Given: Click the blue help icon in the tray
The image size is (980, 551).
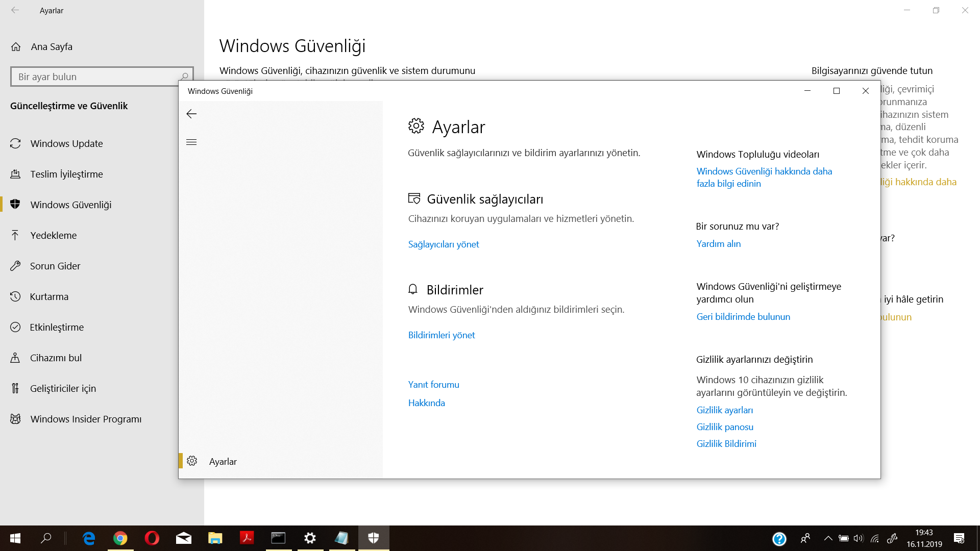Looking at the screenshot, I should point(779,539).
